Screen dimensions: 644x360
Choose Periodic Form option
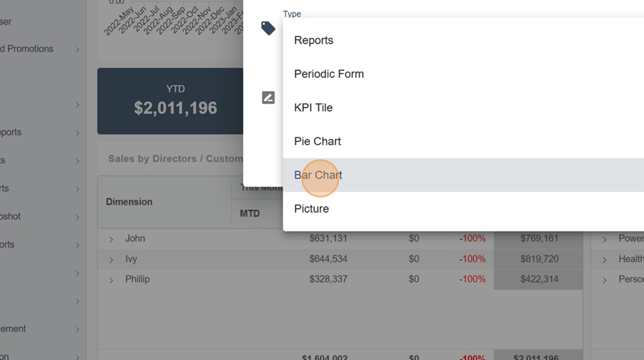pyautogui.click(x=328, y=74)
